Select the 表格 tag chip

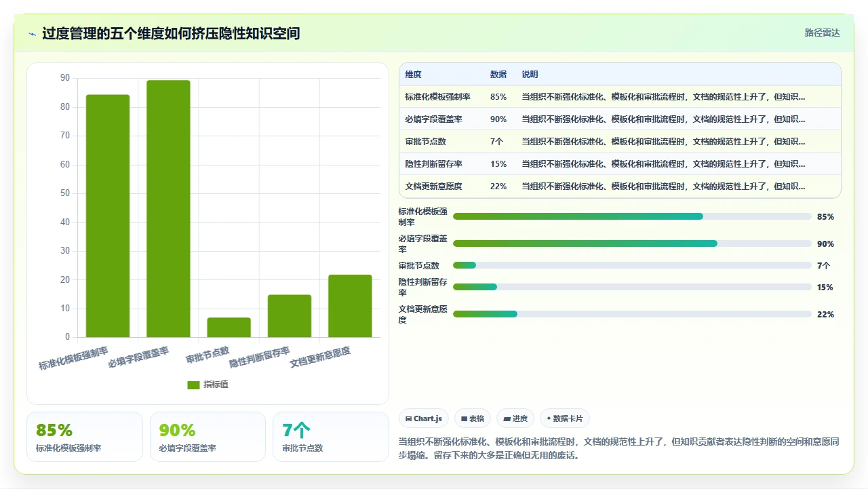tap(472, 418)
